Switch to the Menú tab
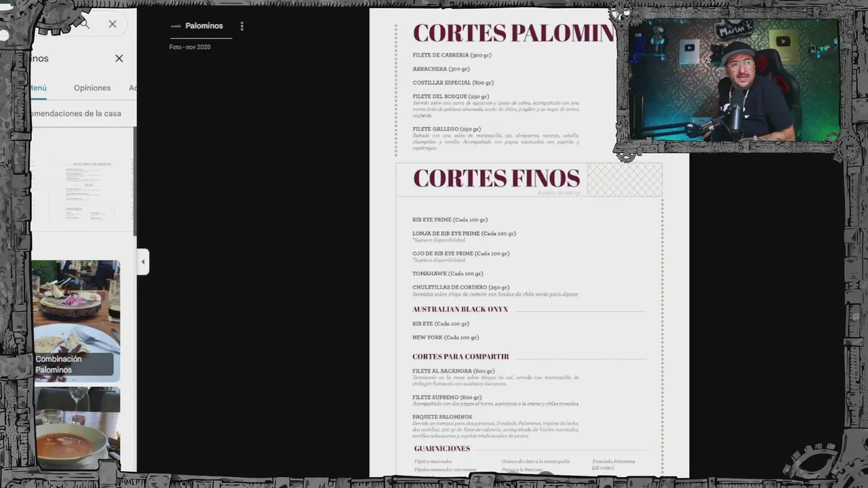This screenshot has width=868, height=488. pyautogui.click(x=38, y=88)
